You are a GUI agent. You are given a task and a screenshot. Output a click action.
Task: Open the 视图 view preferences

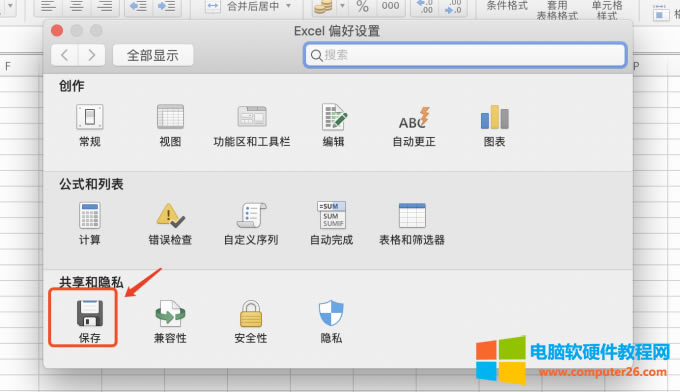click(170, 126)
